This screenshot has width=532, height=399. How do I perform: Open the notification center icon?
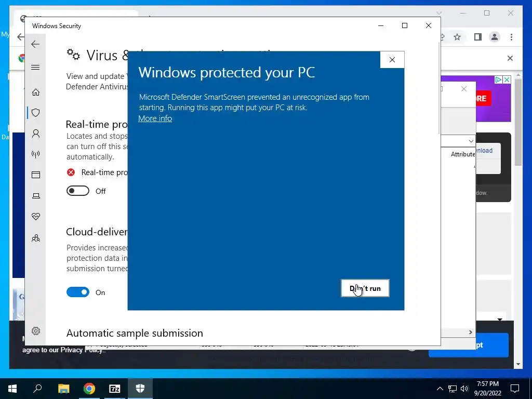coord(515,389)
